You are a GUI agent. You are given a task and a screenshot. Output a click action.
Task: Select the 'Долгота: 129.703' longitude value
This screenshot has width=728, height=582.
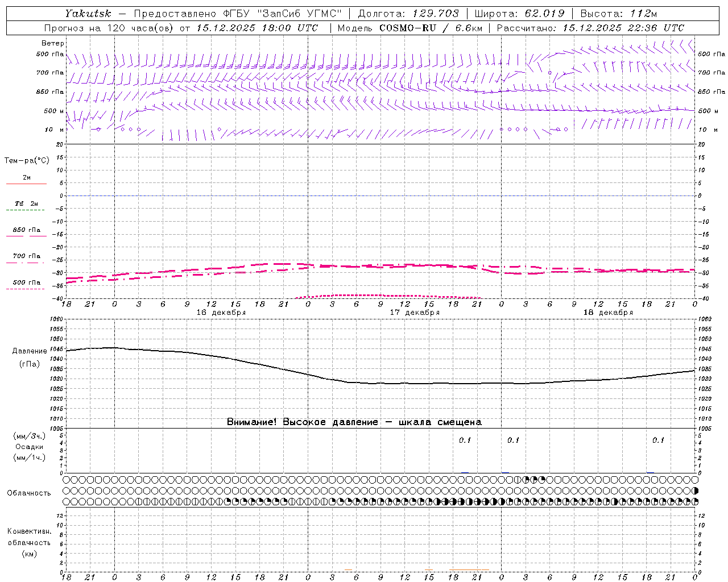[408, 14]
